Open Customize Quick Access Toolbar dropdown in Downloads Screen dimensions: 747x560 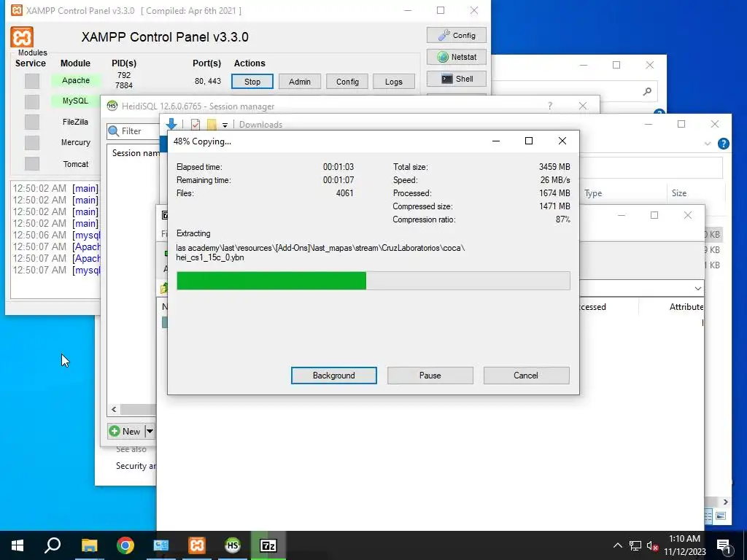point(225,125)
